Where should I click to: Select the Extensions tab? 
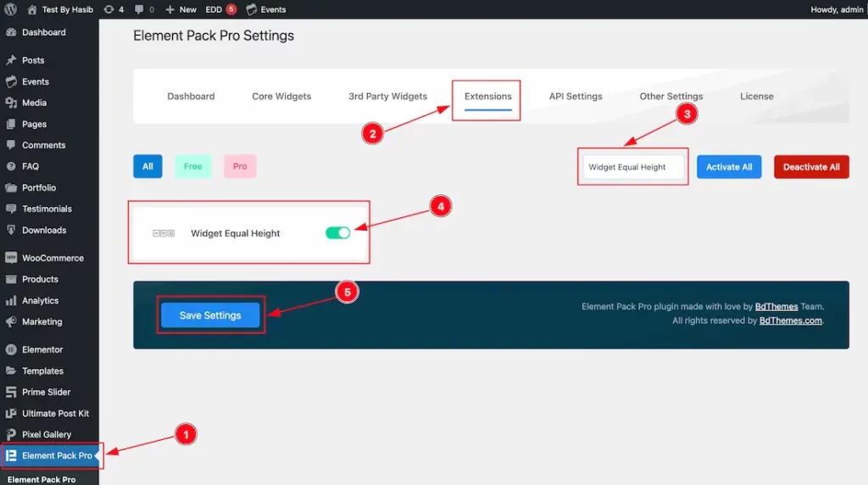point(487,97)
